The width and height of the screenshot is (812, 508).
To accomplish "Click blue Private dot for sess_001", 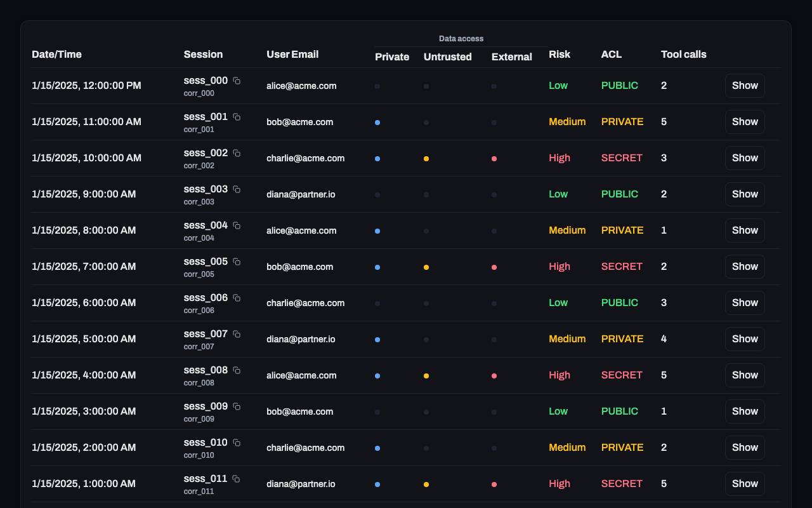I will 377,123.
